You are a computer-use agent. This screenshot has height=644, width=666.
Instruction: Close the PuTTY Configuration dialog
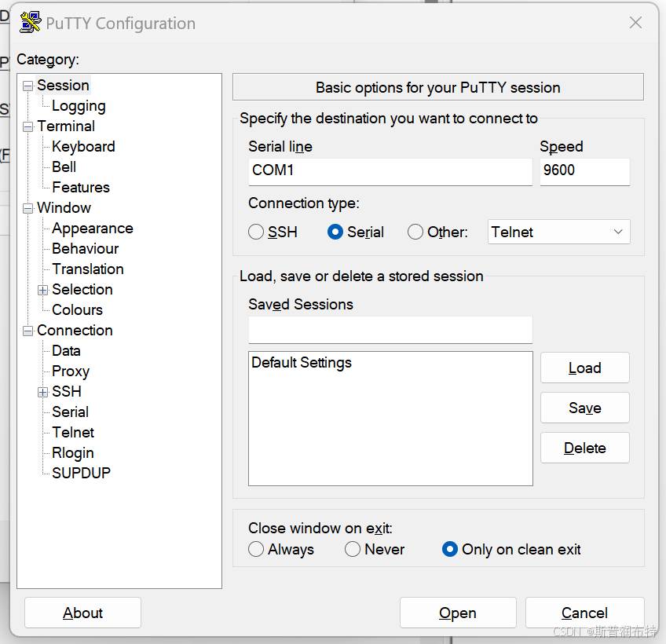635,23
